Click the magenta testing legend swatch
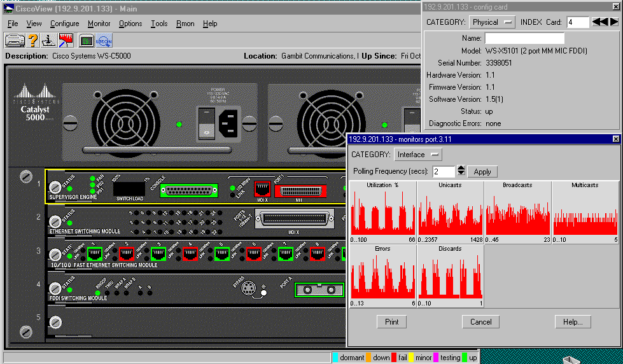 [x=436, y=357]
